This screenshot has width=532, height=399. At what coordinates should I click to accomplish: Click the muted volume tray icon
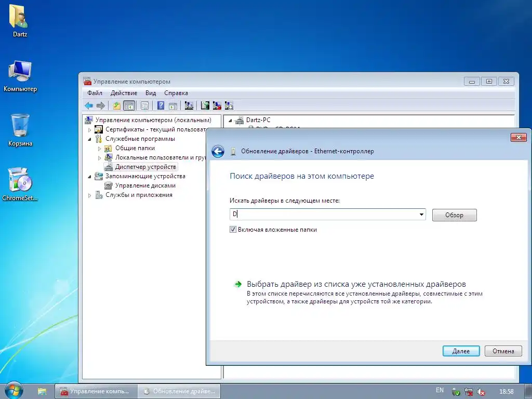(481, 392)
